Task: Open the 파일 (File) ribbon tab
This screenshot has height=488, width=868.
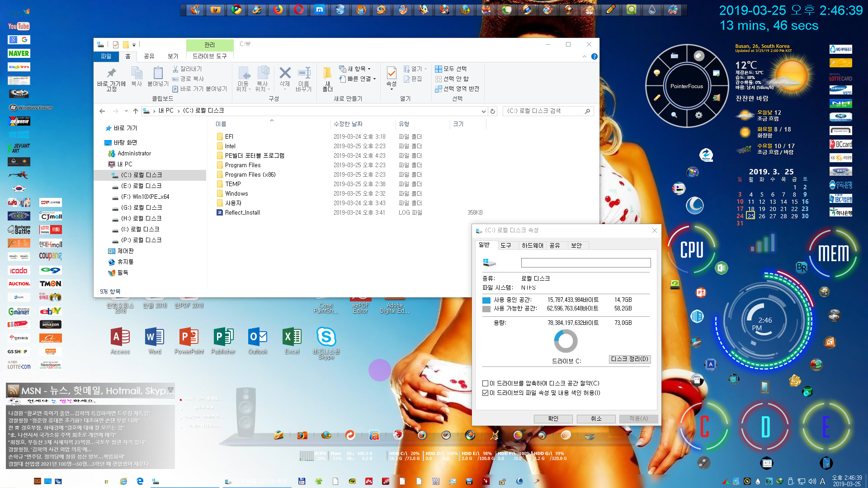Action: [x=106, y=56]
